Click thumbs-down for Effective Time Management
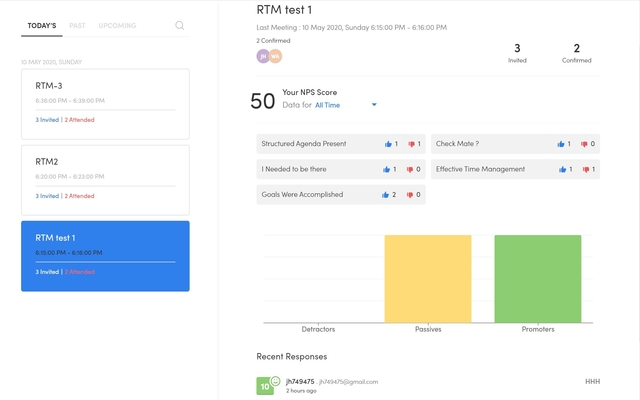This screenshot has height=400, width=640. click(586, 169)
